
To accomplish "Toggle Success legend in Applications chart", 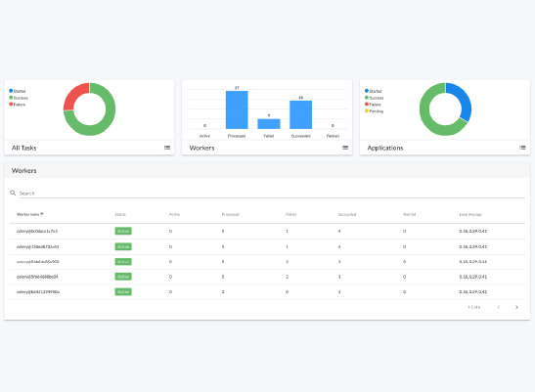I will 374,98.
